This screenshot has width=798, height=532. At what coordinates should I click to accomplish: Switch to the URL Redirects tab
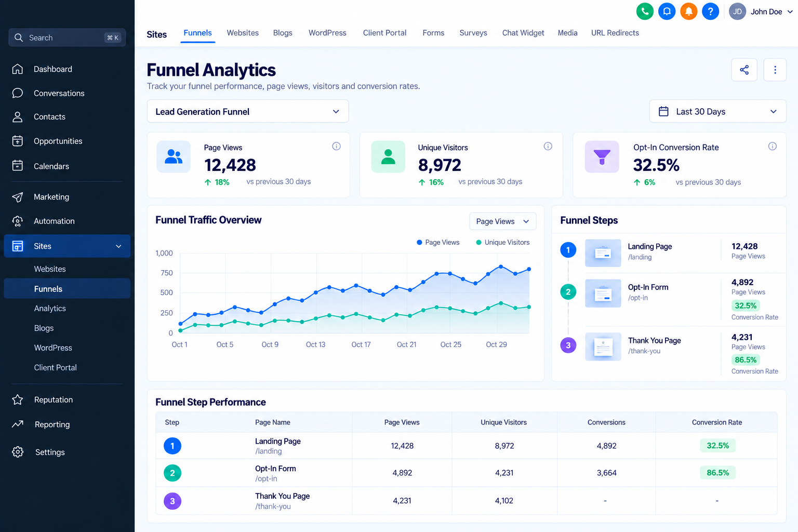tap(615, 33)
